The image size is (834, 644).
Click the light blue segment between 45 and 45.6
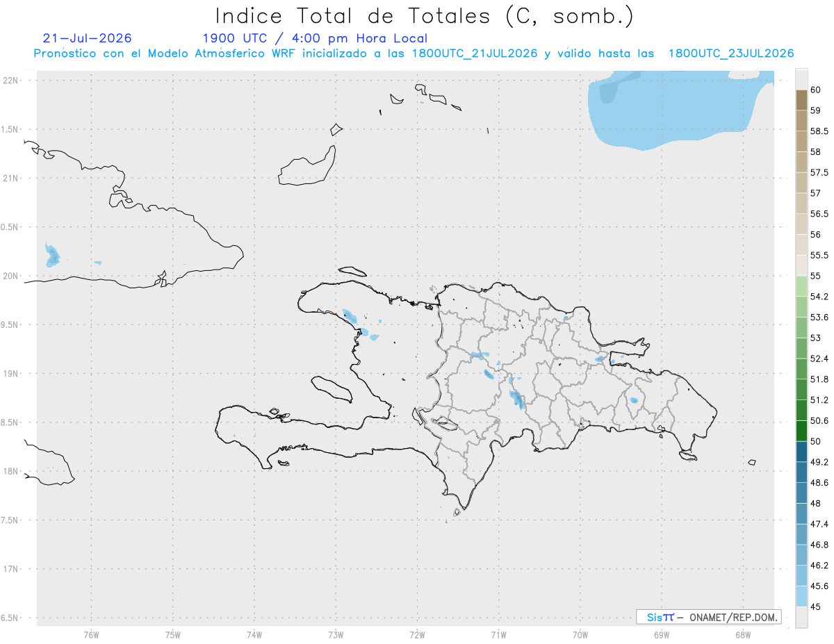pos(801,596)
